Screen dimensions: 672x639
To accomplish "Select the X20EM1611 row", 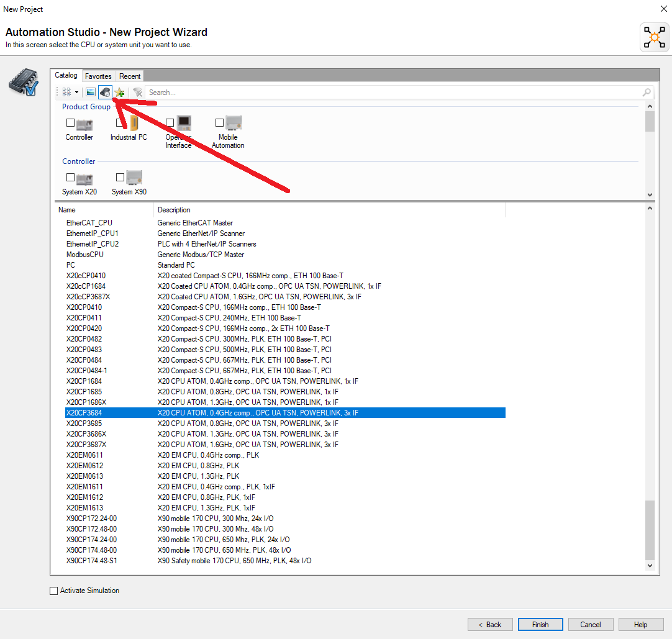I will coord(286,487).
